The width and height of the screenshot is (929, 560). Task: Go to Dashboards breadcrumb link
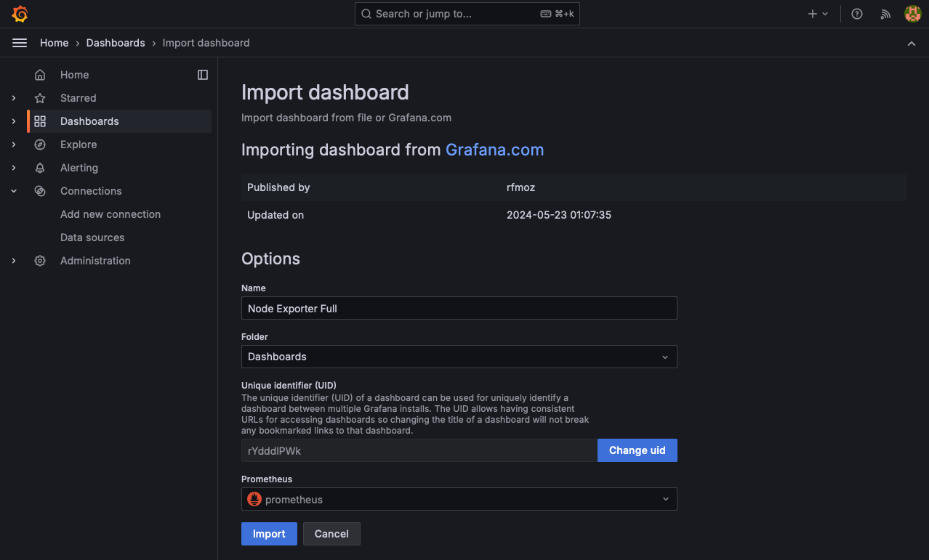[116, 43]
